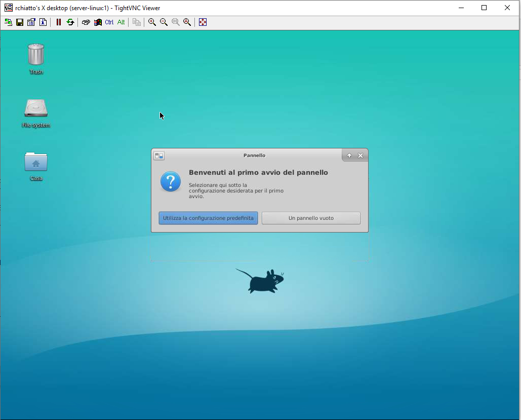The height and width of the screenshot is (420, 521).
Task: Click the TightVNC Viewer title bar icon
Action: click(8, 8)
